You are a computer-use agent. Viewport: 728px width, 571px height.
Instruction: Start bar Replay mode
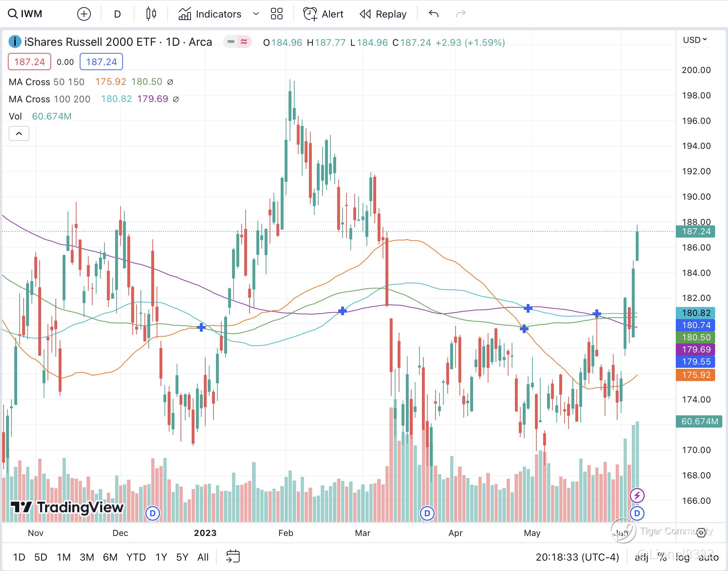point(383,14)
